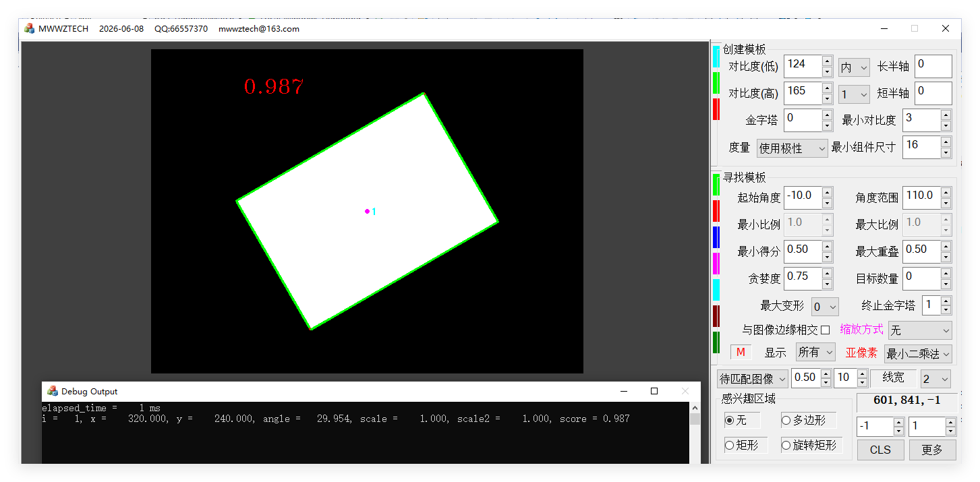Image resolution: width=980 pixels, height=482 pixels.
Task: Click the dark red color bar in 寻找模板
Action: (x=716, y=316)
